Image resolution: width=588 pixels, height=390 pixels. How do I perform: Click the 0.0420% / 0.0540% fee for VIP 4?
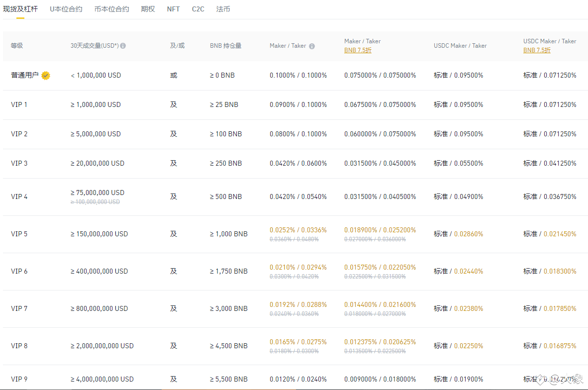tap(298, 196)
